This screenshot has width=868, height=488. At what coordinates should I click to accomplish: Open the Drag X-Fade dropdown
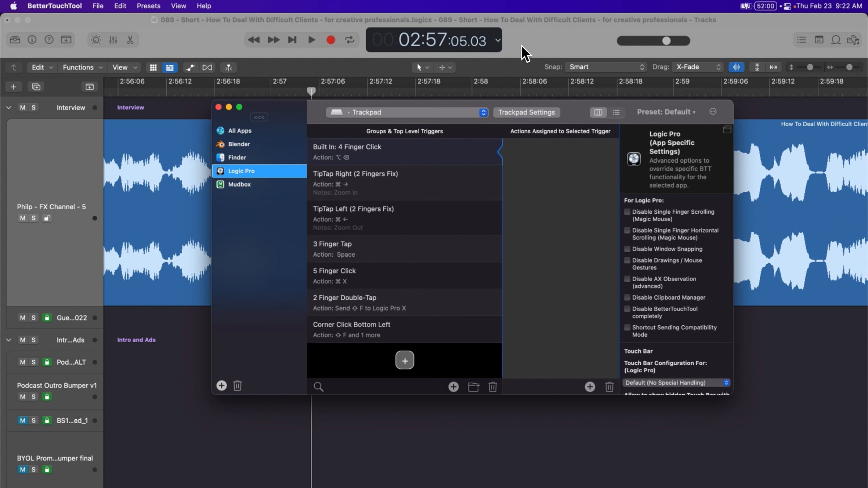(x=698, y=67)
